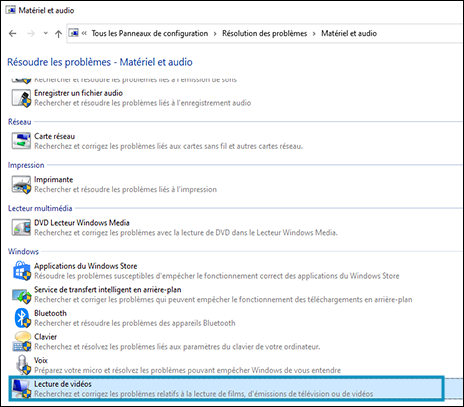Click the 'Clavier' keyboard icon
Image resolution: width=464 pixels, height=407 pixels.
22,342
